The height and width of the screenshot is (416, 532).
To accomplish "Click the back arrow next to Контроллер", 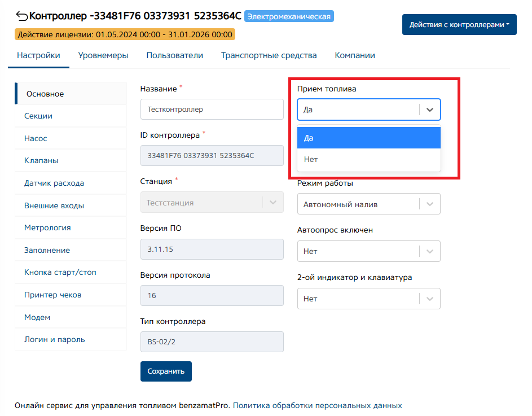I will (x=21, y=16).
